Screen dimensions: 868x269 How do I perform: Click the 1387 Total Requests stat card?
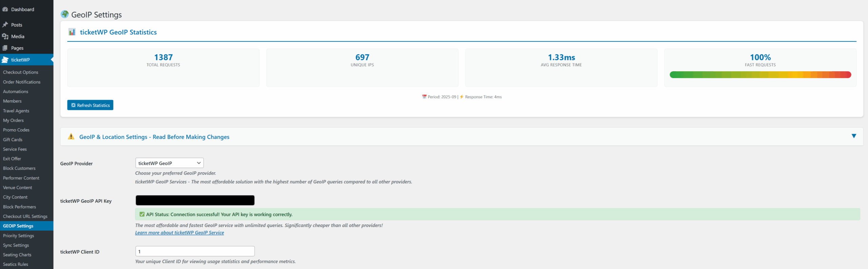point(163,68)
